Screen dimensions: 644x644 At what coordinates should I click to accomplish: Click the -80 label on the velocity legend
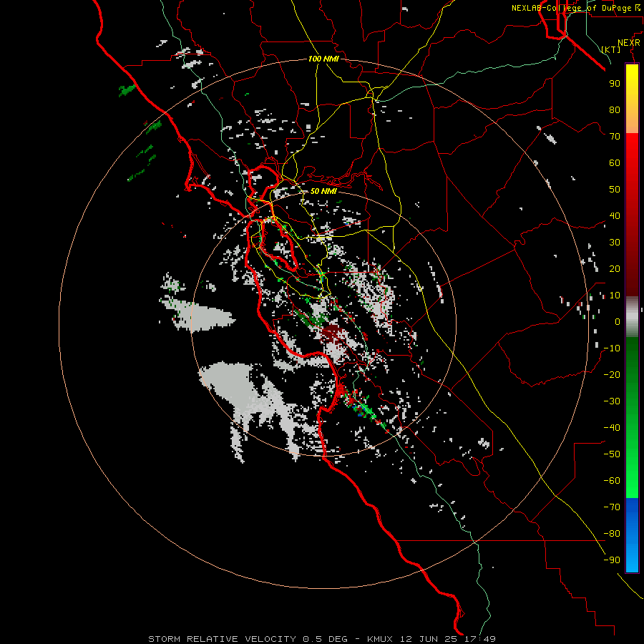pyautogui.click(x=612, y=534)
